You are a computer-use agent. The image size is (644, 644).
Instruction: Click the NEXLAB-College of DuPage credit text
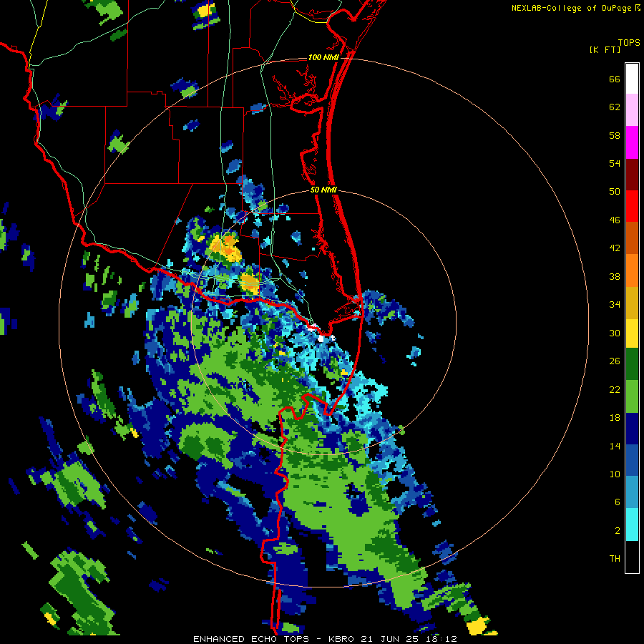572,8
